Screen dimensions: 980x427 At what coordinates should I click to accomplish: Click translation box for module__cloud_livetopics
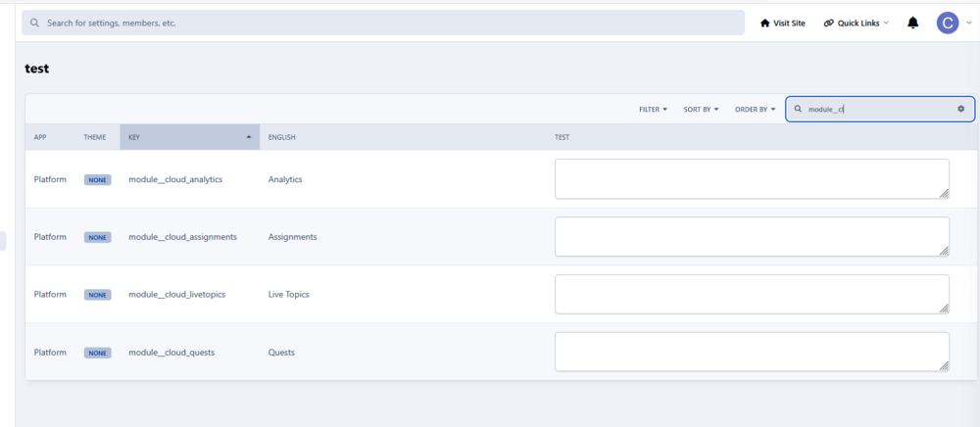[x=752, y=294]
